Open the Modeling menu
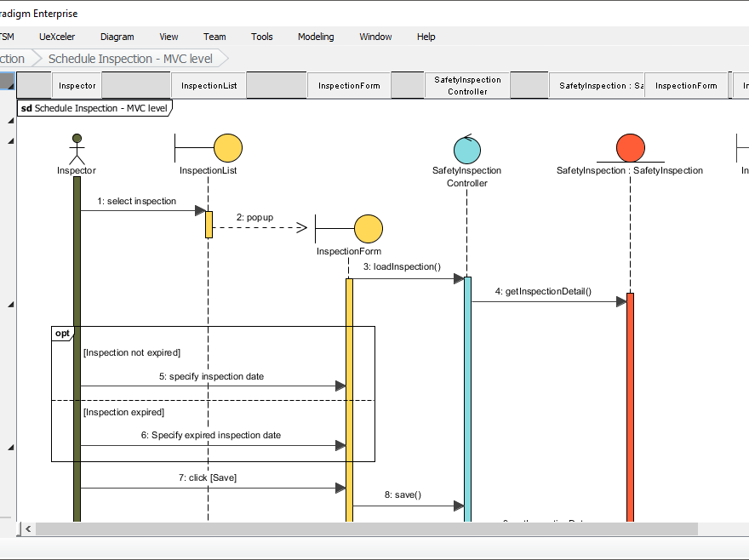The height and width of the screenshot is (560, 749). pos(316,37)
